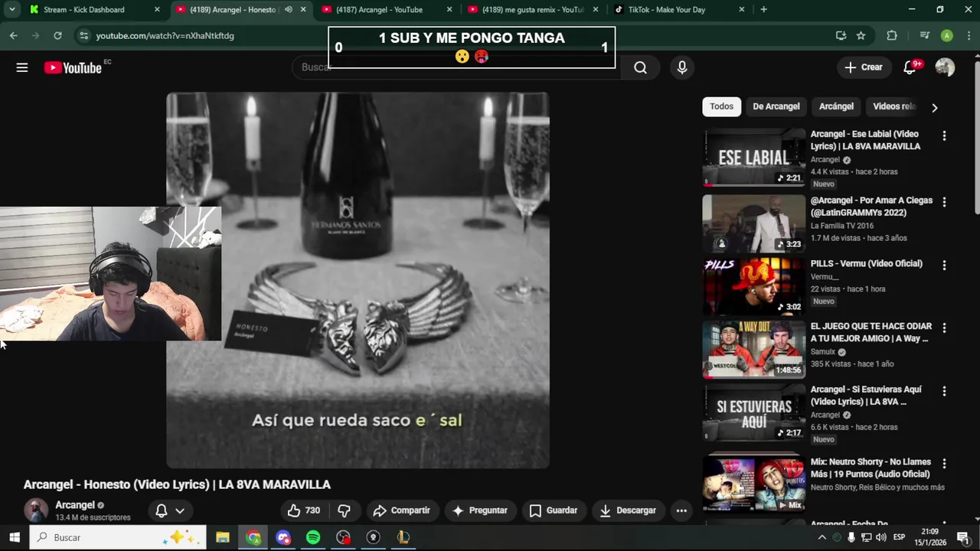This screenshot has width=980, height=551.
Task: Open options for Si Estuvieras Aquí video
Action: 944,391
